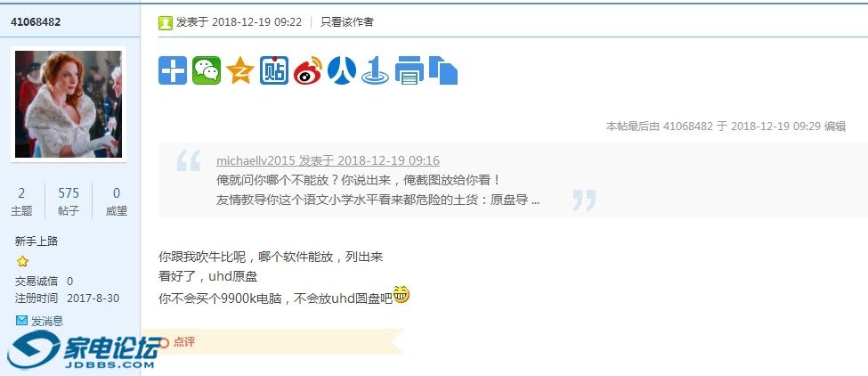Share to Sina Weibo icon
868x376 pixels.
click(x=308, y=71)
